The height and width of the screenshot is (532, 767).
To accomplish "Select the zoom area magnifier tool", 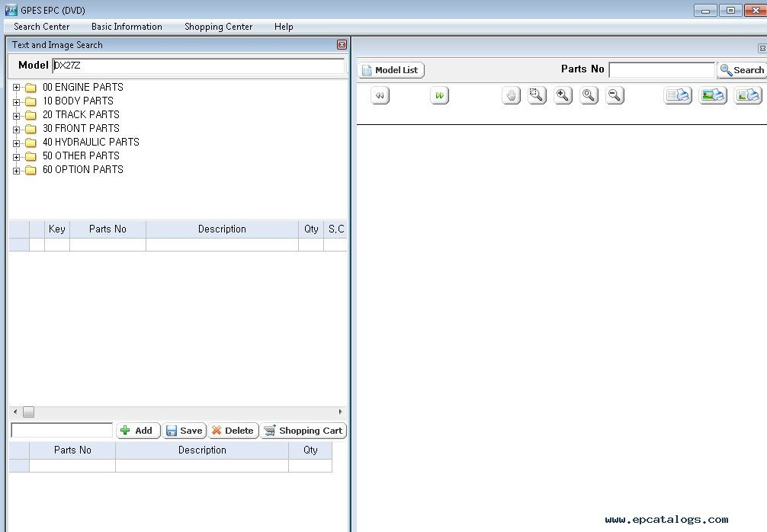I will click(x=537, y=95).
